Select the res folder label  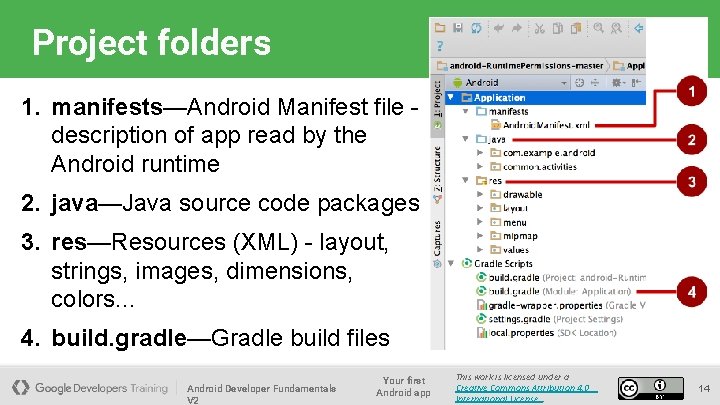[x=495, y=180]
